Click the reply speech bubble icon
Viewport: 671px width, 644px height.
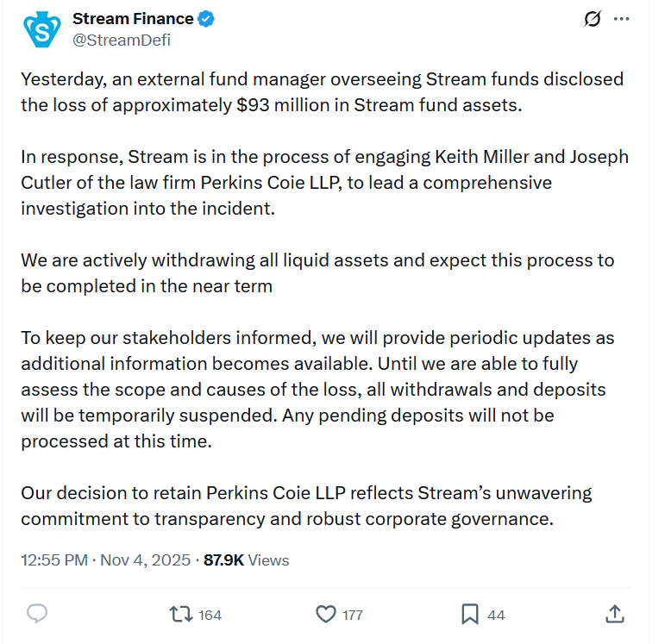click(x=37, y=614)
